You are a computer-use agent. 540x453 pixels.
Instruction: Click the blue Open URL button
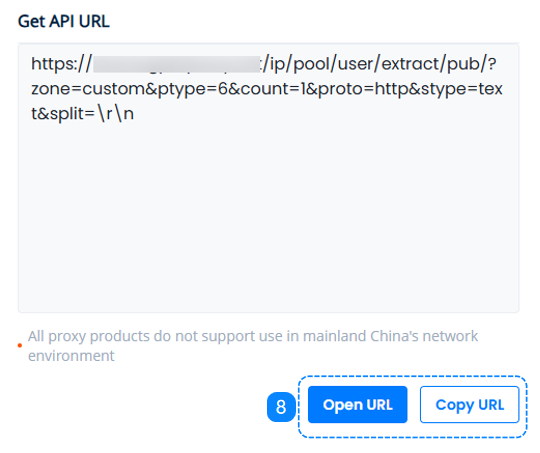[357, 404]
